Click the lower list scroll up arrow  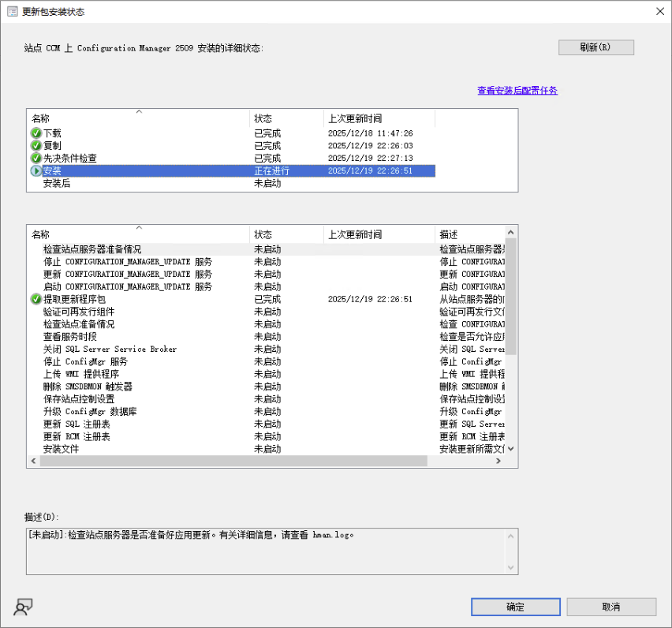510,232
